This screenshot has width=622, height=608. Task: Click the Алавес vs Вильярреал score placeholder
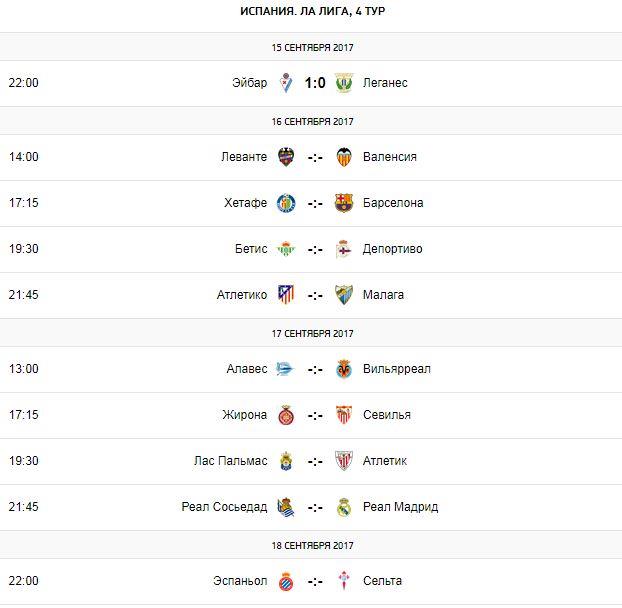(315, 369)
